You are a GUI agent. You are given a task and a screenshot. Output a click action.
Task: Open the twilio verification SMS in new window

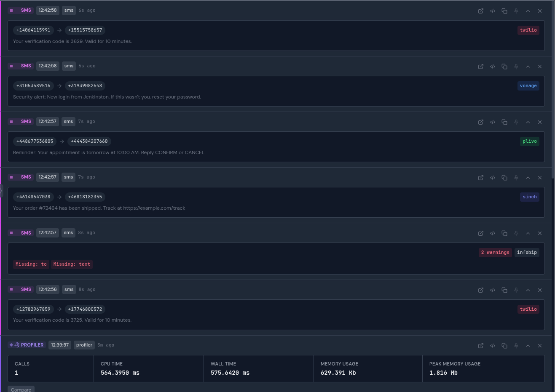pos(480,11)
